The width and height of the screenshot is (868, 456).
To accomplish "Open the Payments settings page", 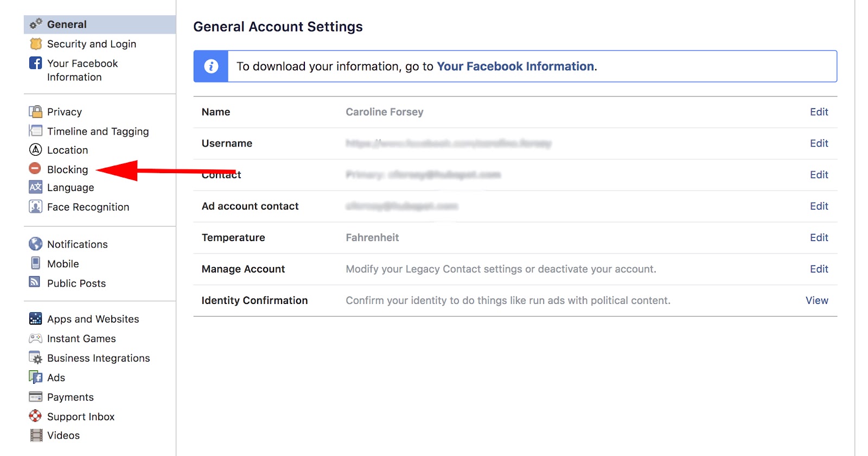I will [x=71, y=397].
